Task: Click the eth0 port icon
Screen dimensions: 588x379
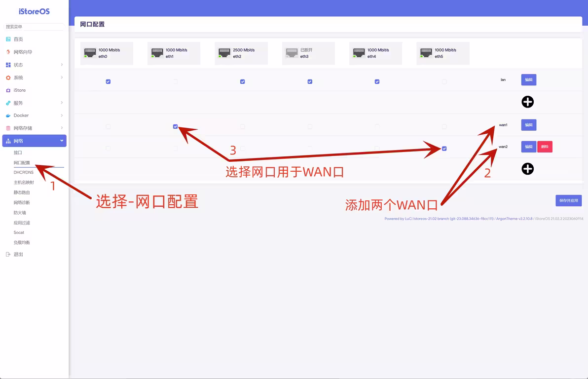Action: [x=90, y=53]
